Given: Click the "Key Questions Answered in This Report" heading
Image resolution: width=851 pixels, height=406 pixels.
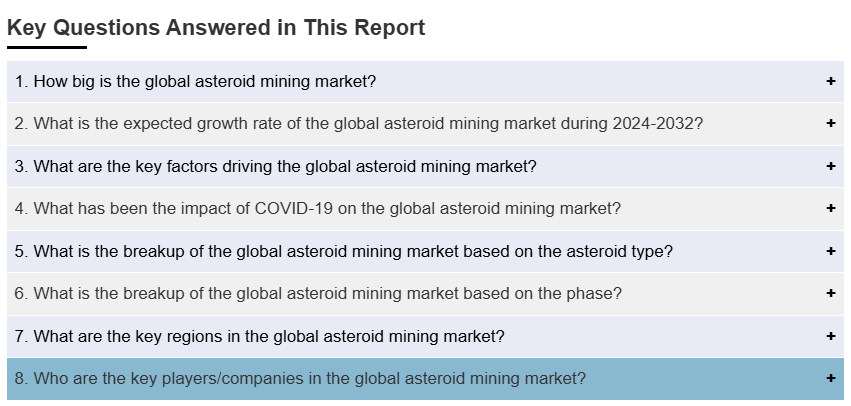Looking at the screenshot, I should [216, 27].
